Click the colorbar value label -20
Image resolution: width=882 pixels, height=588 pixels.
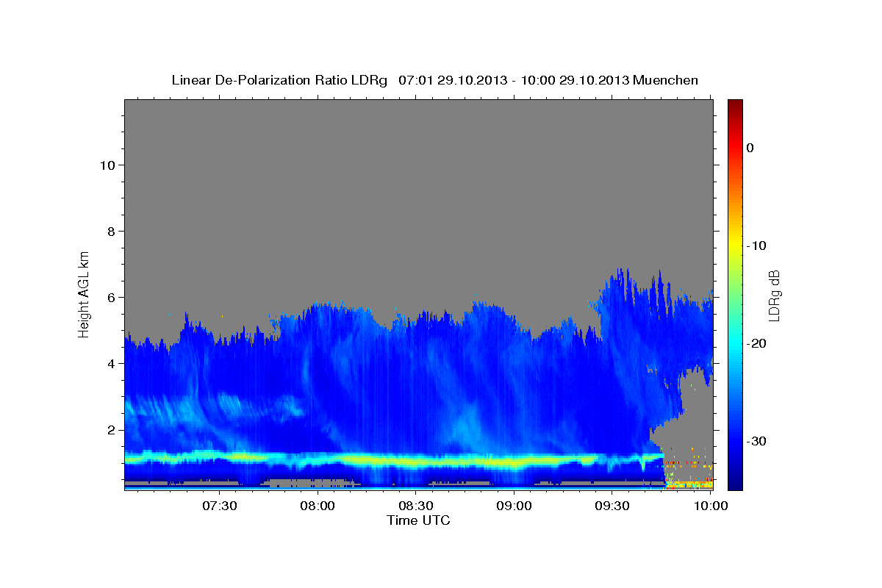click(x=758, y=343)
